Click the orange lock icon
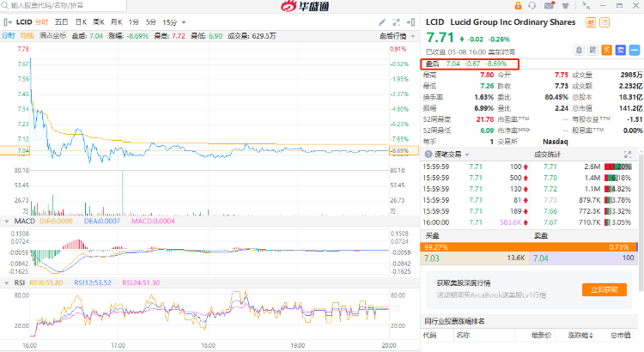This screenshot has height=352, width=644. pyautogui.click(x=518, y=6)
